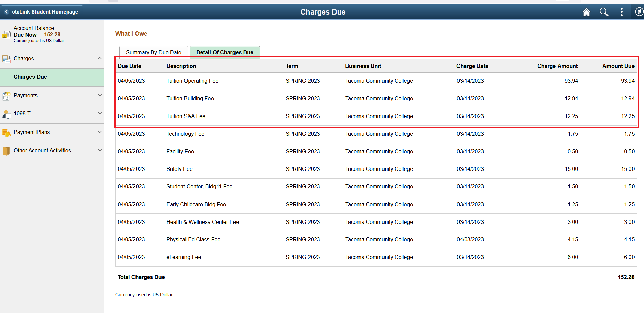
Task: Click the 04/03/2023 charge date
Action: click(x=470, y=240)
